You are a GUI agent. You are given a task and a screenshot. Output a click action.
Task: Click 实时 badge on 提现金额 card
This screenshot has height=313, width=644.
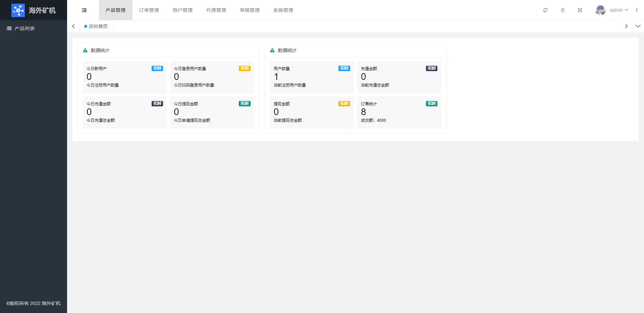point(344,104)
